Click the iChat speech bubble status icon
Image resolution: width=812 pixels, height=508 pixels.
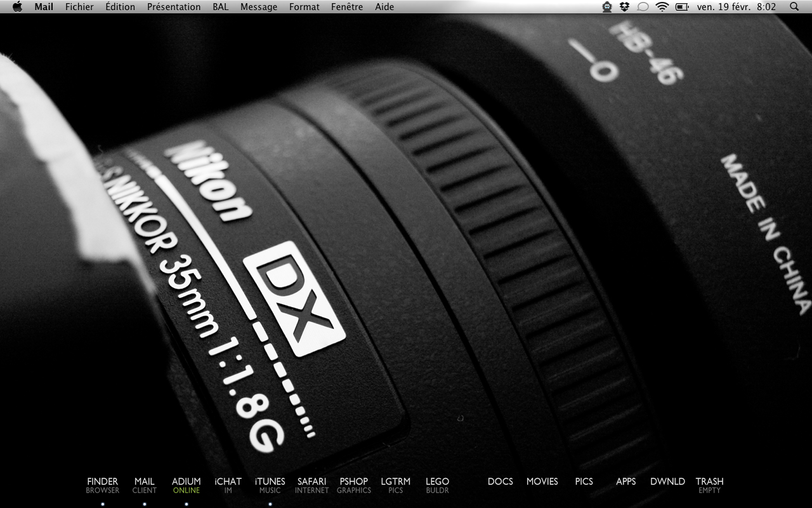coord(643,7)
